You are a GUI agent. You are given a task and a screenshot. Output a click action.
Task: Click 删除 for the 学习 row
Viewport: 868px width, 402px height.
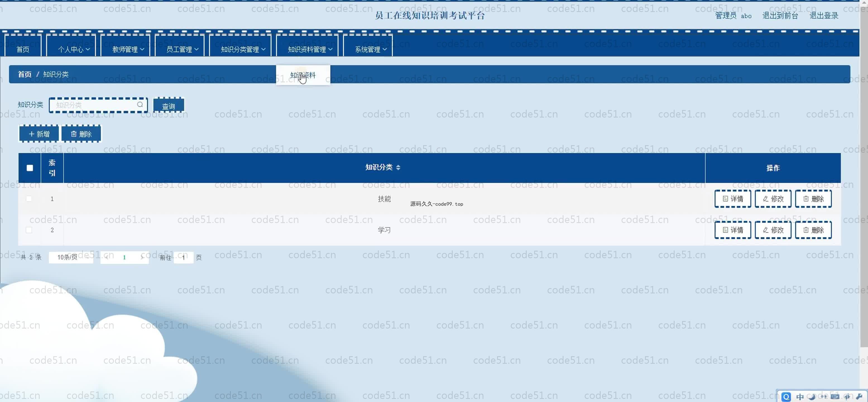813,230
